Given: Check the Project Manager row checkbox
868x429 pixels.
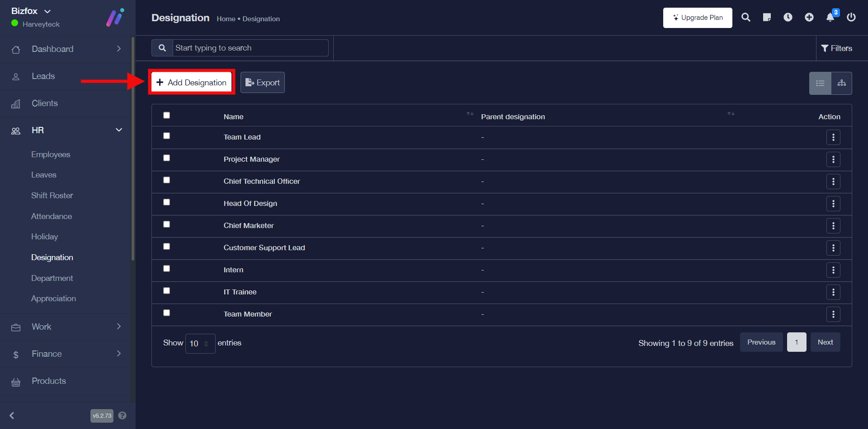Looking at the screenshot, I should click(166, 158).
